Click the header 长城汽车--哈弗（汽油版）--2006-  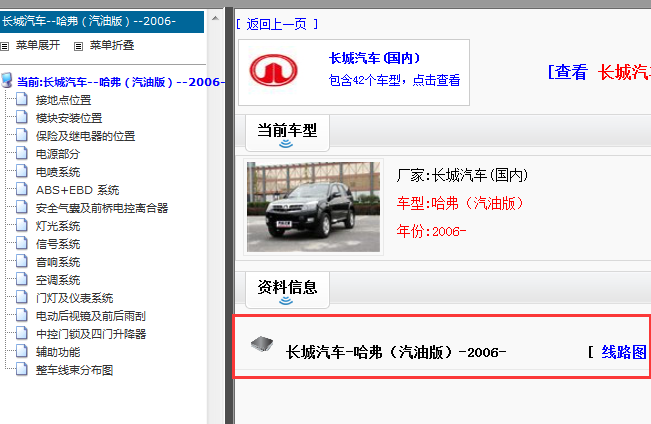89,21
